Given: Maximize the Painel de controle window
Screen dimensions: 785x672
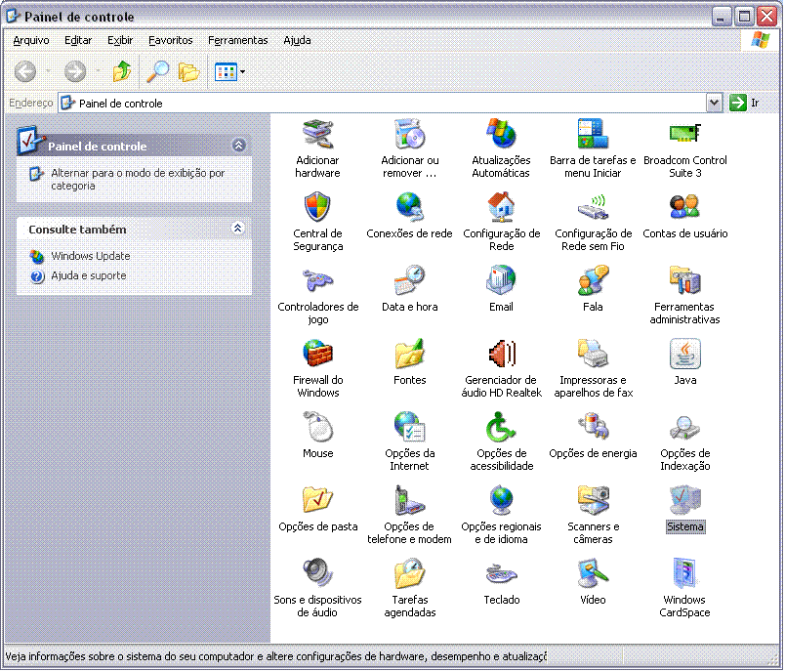Looking at the screenshot, I should (x=744, y=17).
